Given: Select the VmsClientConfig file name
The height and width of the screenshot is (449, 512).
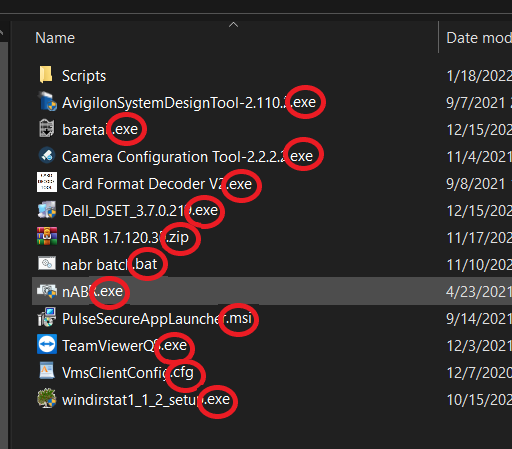Looking at the screenshot, I should [x=128, y=373].
